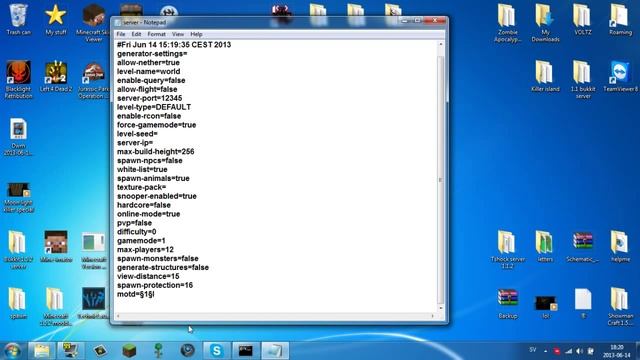Click the line pvp=false
640x360 pixels.
(134, 223)
